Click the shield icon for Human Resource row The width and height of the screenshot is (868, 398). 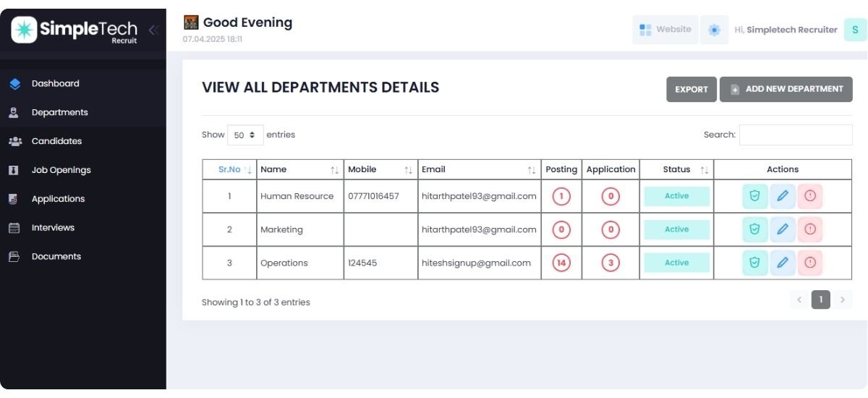click(754, 196)
